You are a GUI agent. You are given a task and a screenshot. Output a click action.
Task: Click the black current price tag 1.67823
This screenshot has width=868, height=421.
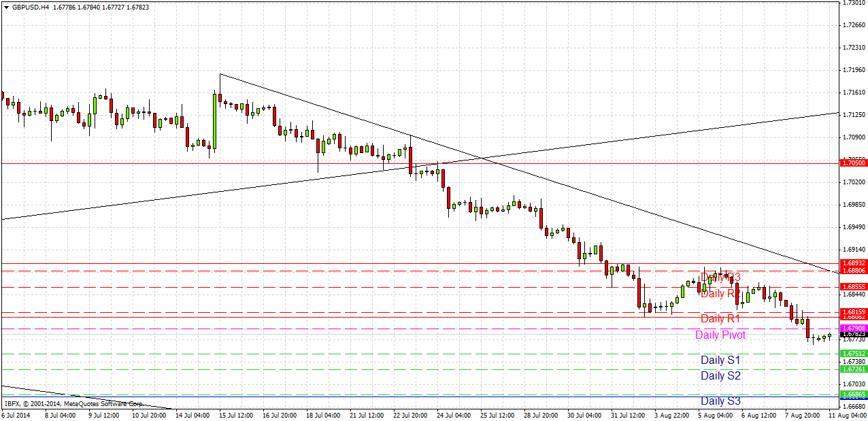[852, 335]
